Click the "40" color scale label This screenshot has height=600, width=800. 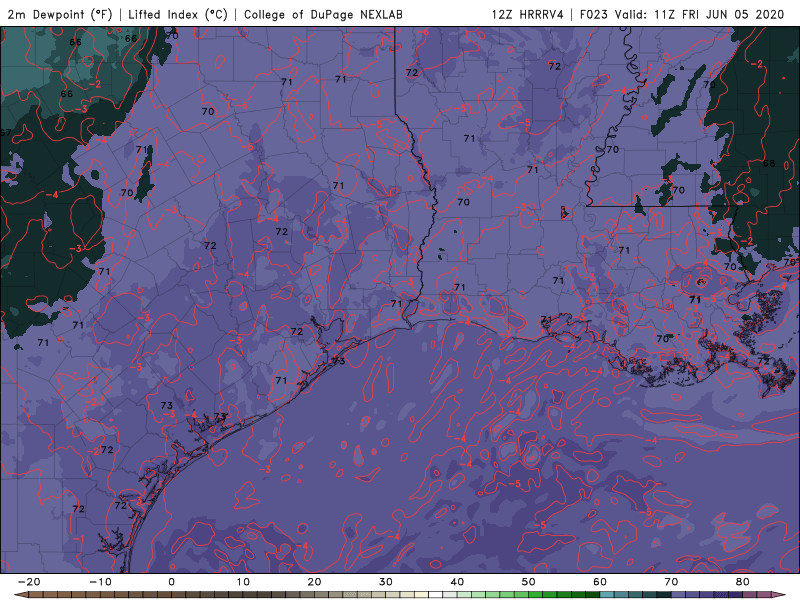click(x=457, y=582)
